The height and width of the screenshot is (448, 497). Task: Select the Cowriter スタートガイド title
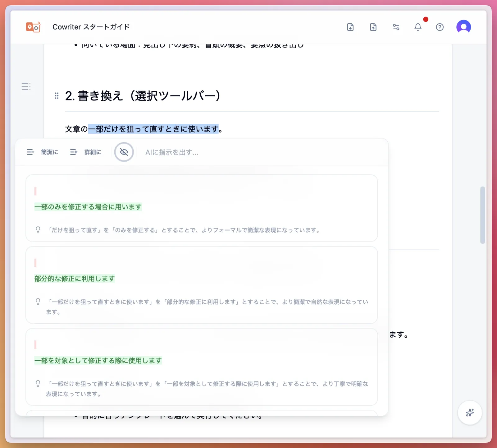click(x=91, y=27)
